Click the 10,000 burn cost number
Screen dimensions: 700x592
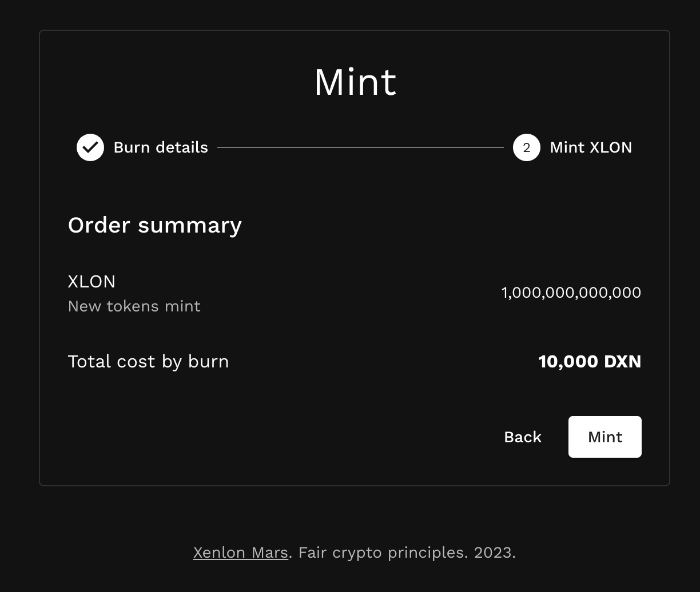[568, 362]
